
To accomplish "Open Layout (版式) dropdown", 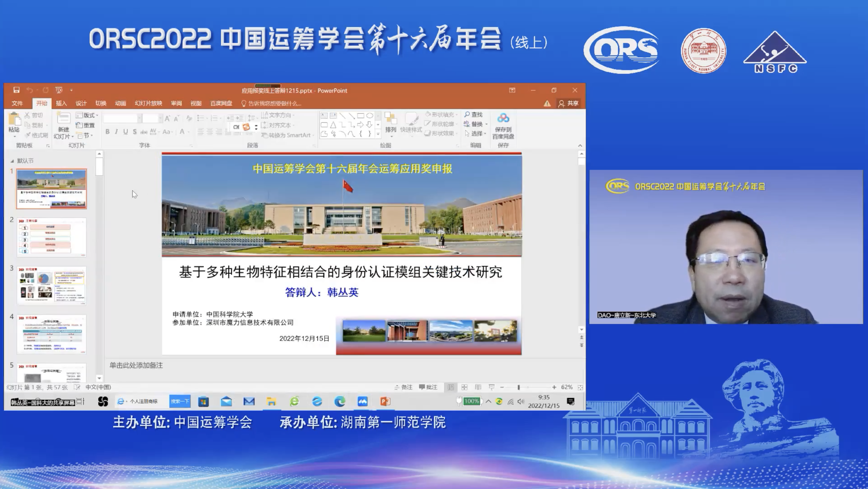I will coord(87,115).
